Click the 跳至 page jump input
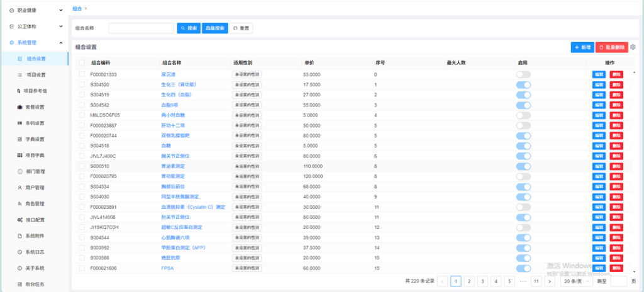 click(x=619, y=281)
